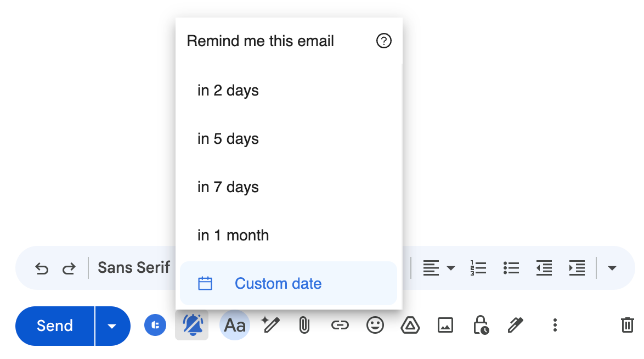Image resolution: width=644 pixels, height=359 pixels.
Task: Pick a Custom date for the reminder
Action: coord(278,283)
